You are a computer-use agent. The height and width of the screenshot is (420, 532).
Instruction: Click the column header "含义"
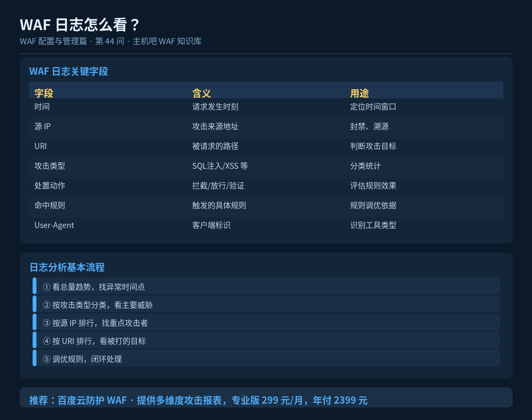[202, 93]
